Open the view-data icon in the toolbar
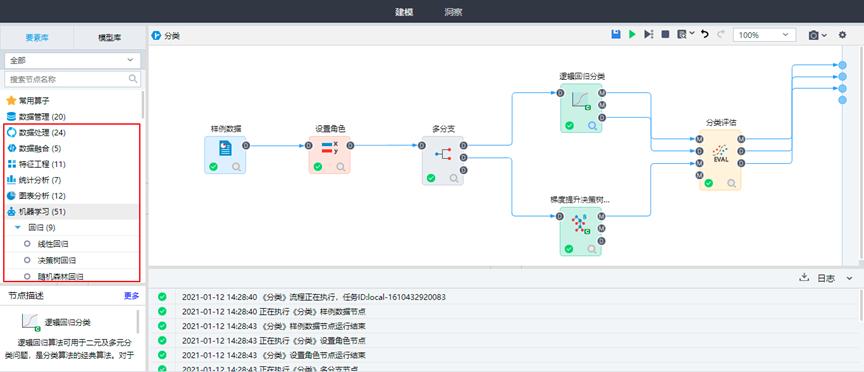Image resolution: width=864 pixels, height=372 pixels. 682,35
